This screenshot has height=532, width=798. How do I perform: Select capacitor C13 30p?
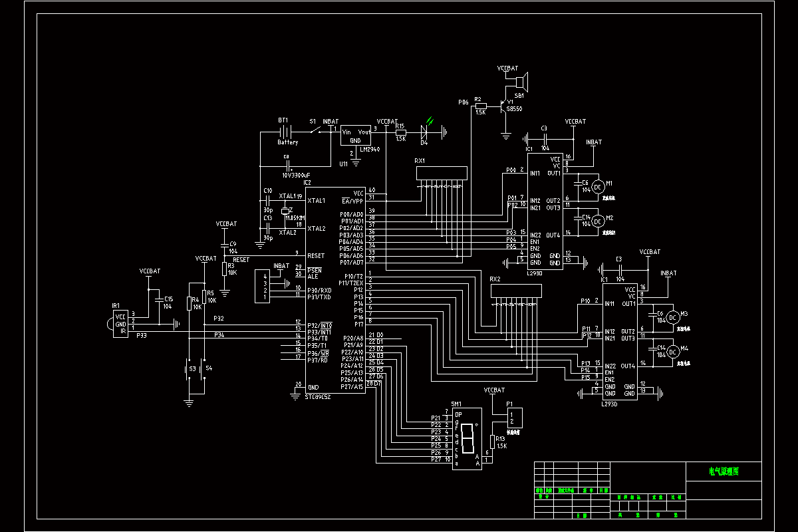pyautogui.click(x=267, y=227)
